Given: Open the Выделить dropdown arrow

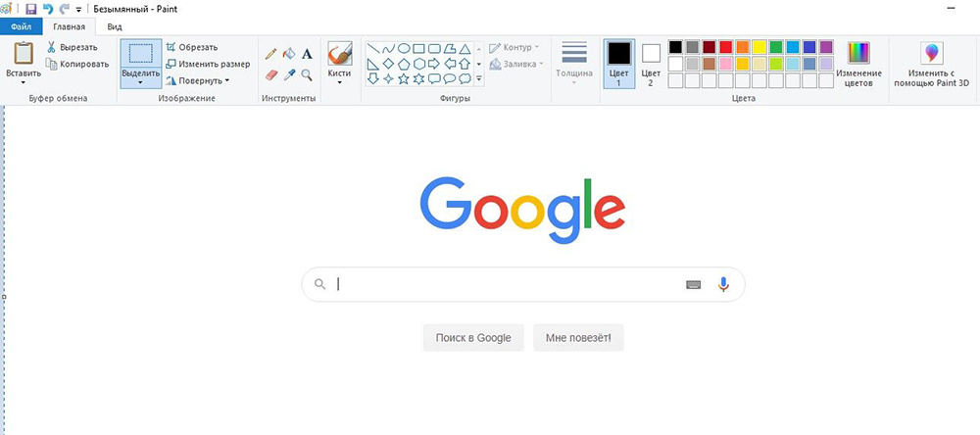Looking at the screenshot, I should coord(140,82).
